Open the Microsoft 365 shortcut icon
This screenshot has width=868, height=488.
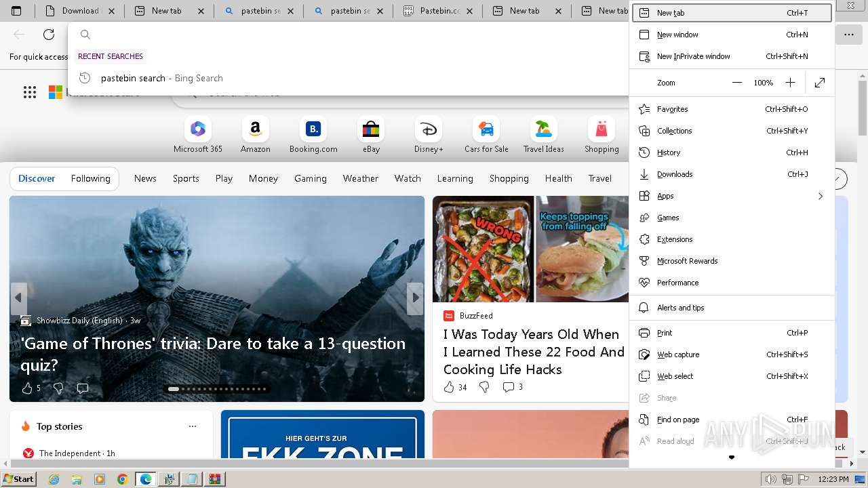pos(198,129)
